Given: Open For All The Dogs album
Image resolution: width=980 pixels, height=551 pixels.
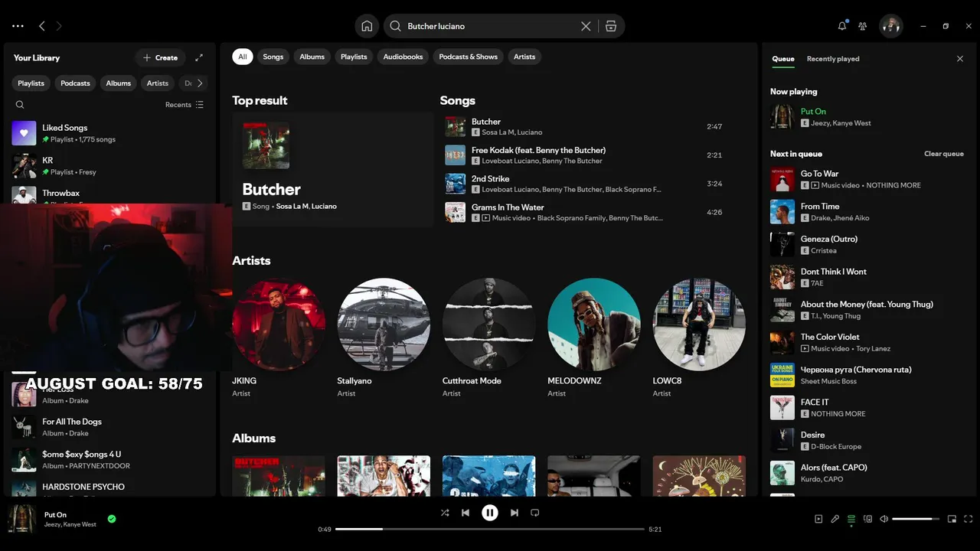Looking at the screenshot, I should click(109, 427).
